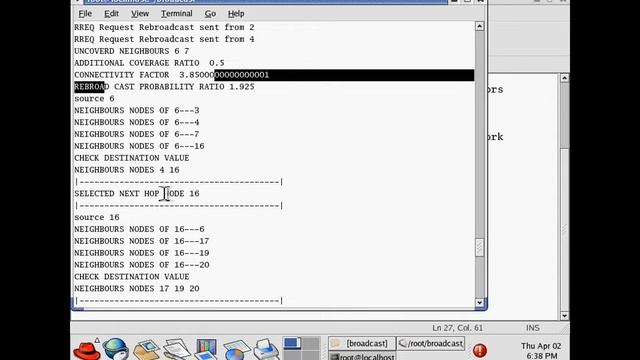The height and width of the screenshot is (360, 640).
Task: Click the red alert update notification icon
Action: pyautogui.click(x=480, y=350)
